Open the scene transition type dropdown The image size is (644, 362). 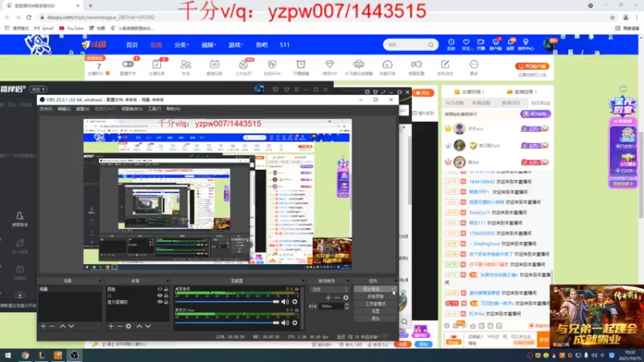[x=329, y=290]
